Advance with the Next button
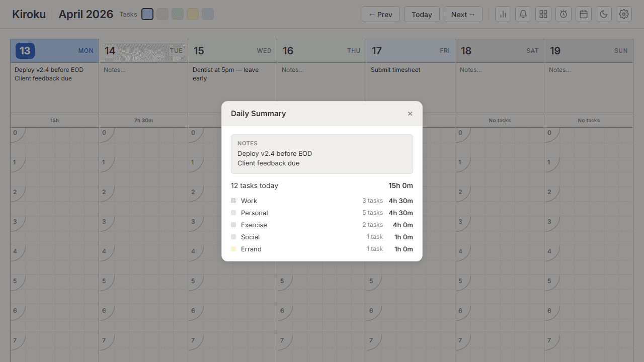This screenshot has width=644, height=362. 463,14
